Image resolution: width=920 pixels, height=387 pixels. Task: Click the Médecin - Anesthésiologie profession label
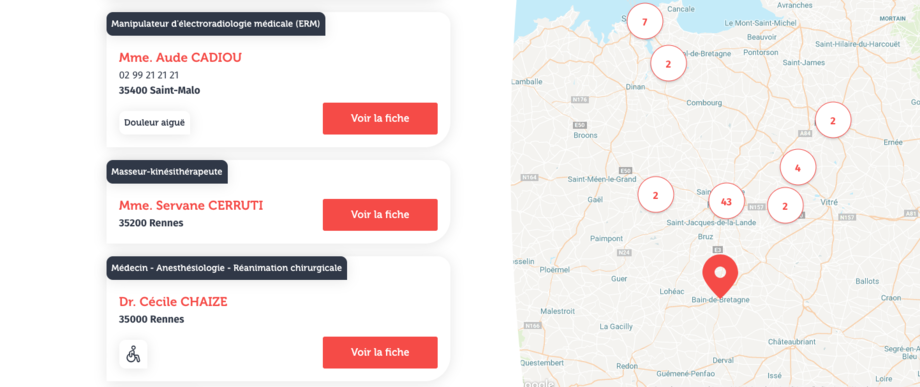tap(226, 268)
